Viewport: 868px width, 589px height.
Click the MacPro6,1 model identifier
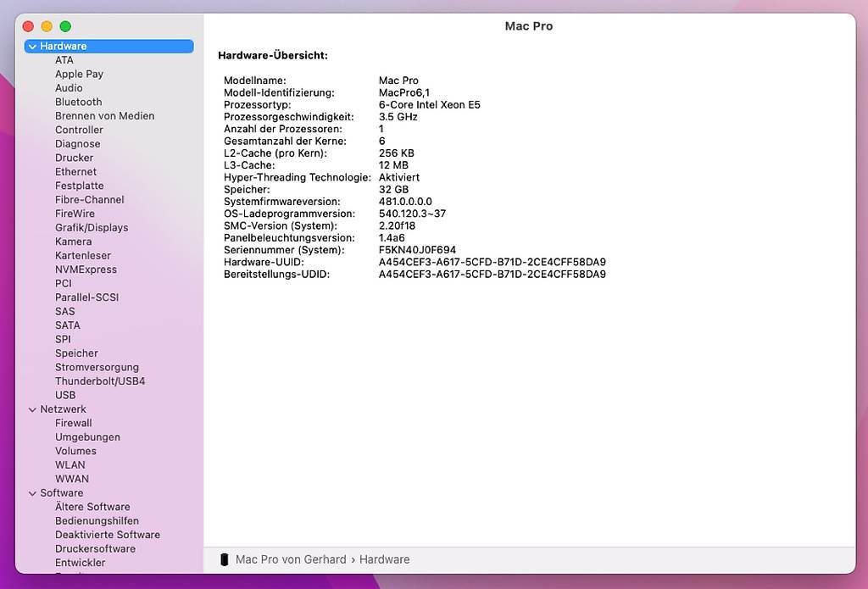tap(404, 93)
